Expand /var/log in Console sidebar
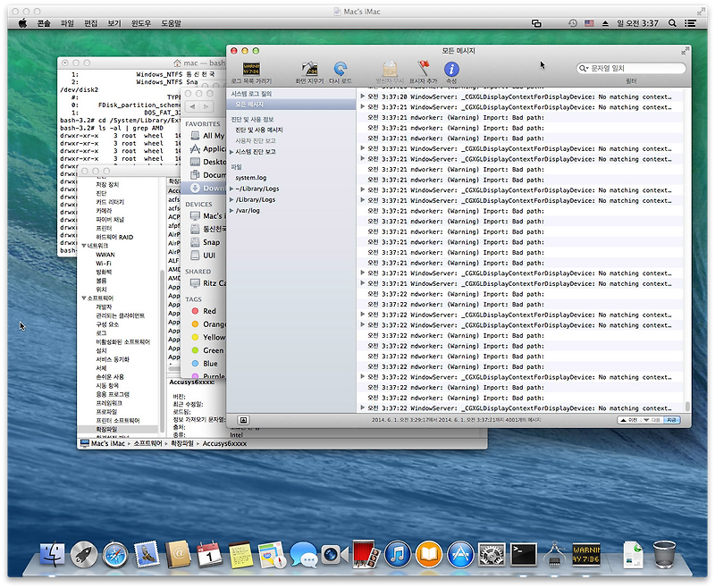 tap(231, 211)
